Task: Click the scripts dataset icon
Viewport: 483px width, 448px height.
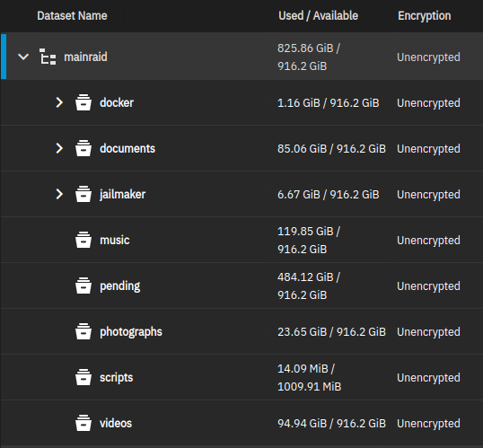Action: (83, 377)
